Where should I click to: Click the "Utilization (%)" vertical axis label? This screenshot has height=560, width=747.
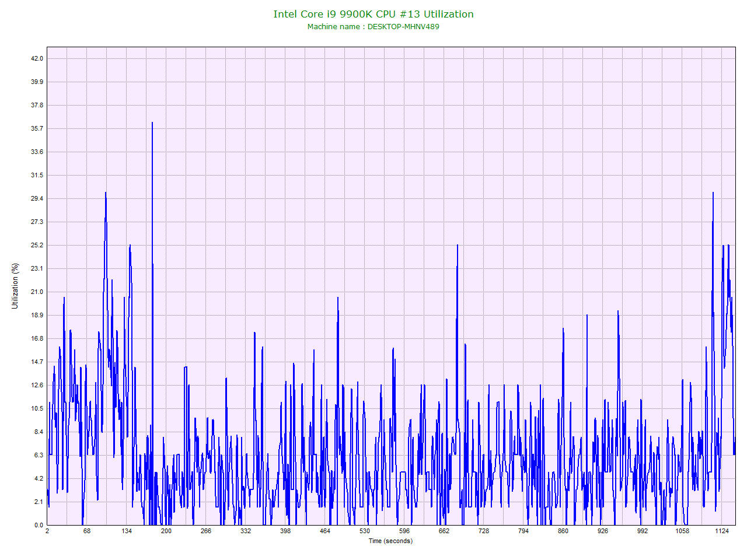pos(15,286)
